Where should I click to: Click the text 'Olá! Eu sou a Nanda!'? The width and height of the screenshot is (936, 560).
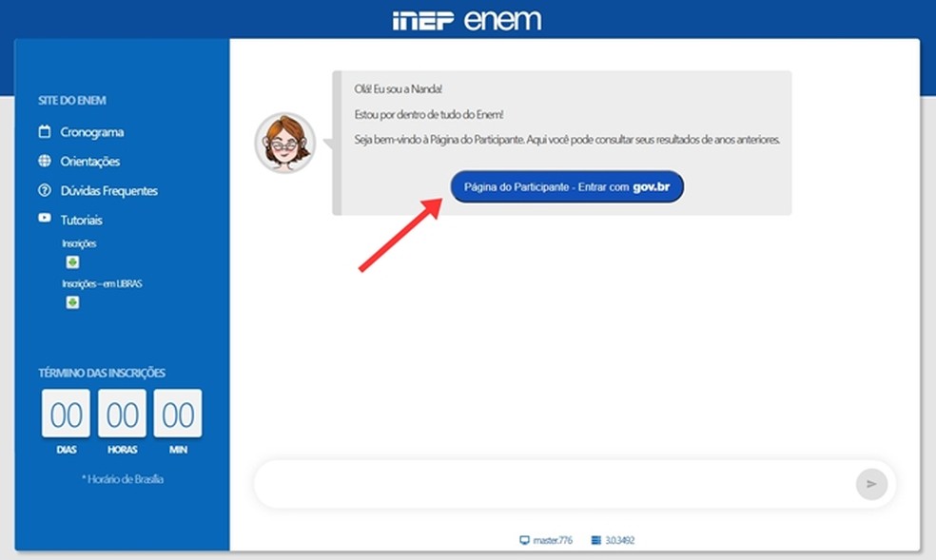pos(399,88)
